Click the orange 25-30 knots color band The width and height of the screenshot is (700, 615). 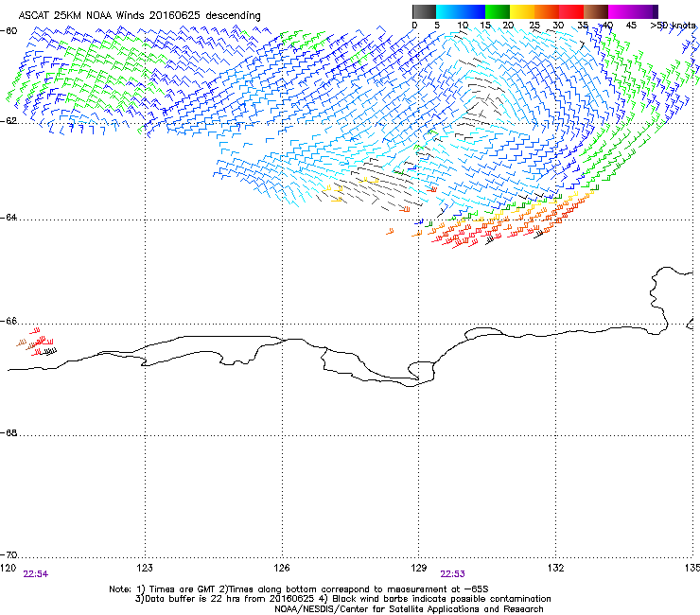[547, 11]
